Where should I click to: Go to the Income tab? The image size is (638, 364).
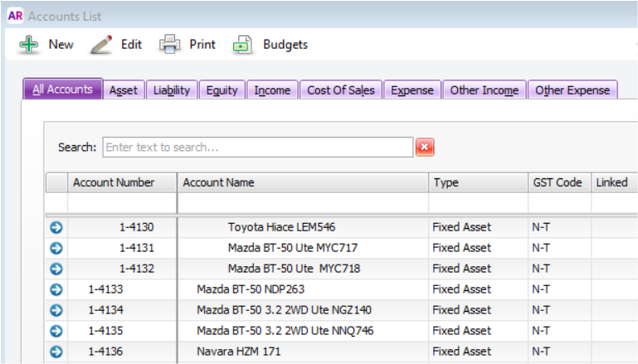(x=272, y=90)
